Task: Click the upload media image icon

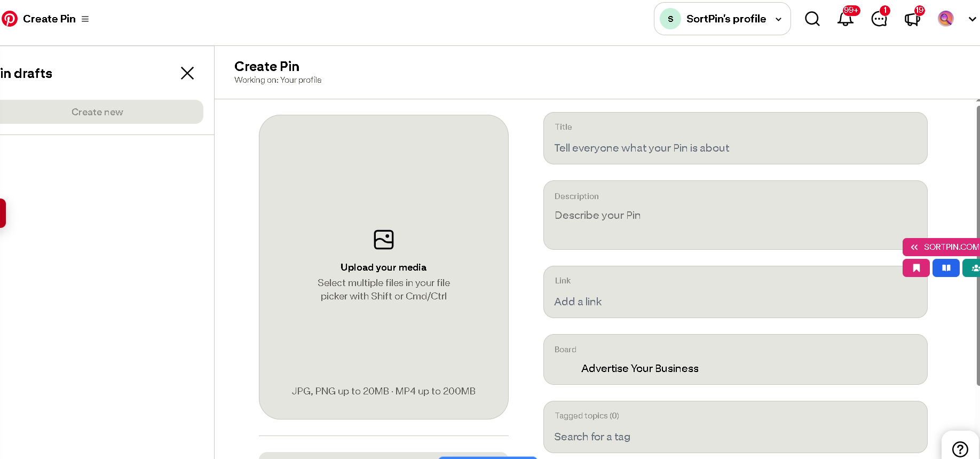Action: click(x=384, y=240)
